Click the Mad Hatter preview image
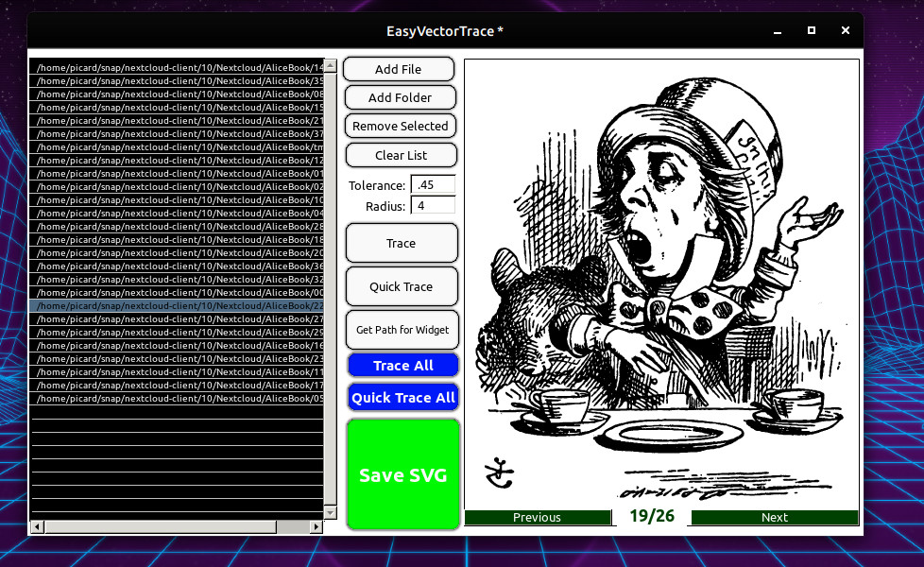 click(x=661, y=283)
